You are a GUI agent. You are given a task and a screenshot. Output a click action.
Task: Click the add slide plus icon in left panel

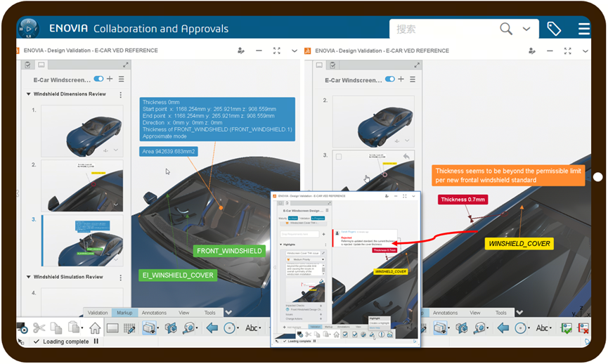[x=110, y=79]
